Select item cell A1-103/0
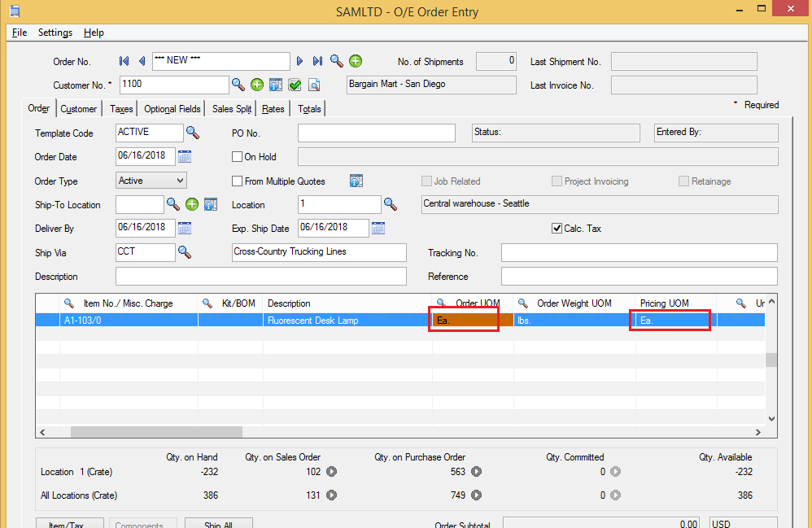This screenshot has height=528, width=812. point(129,321)
